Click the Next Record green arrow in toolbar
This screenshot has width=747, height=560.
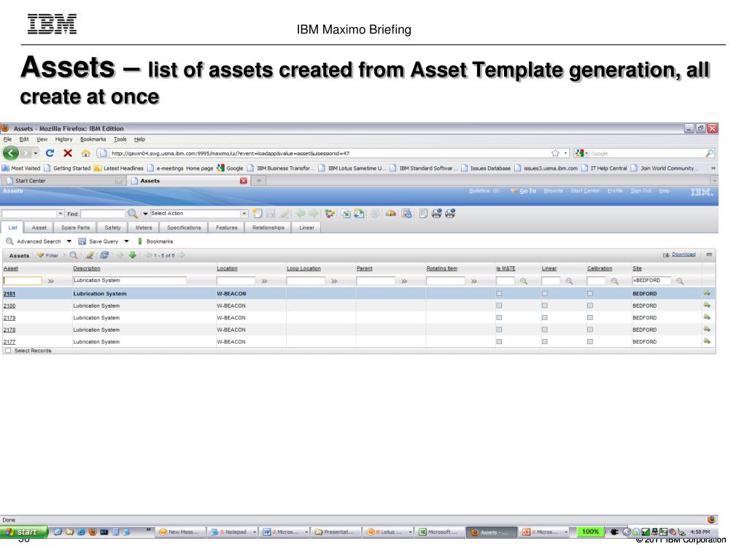(x=313, y=214)
